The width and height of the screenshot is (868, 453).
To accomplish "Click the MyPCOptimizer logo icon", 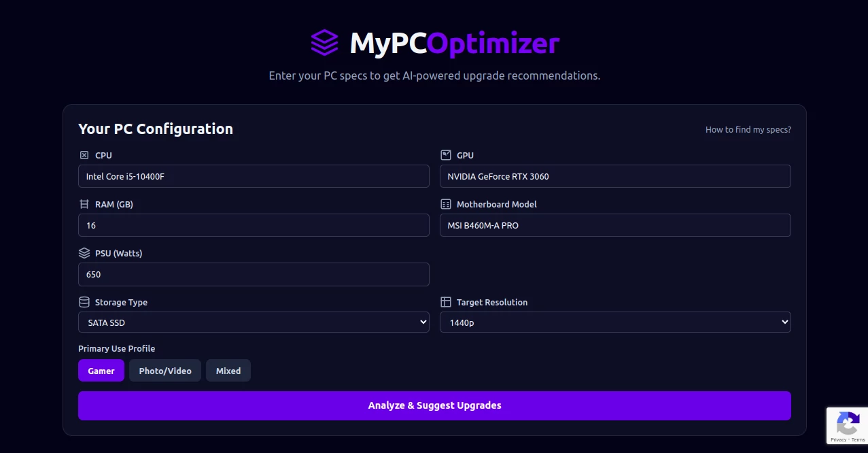I will [x=324, y=42].
